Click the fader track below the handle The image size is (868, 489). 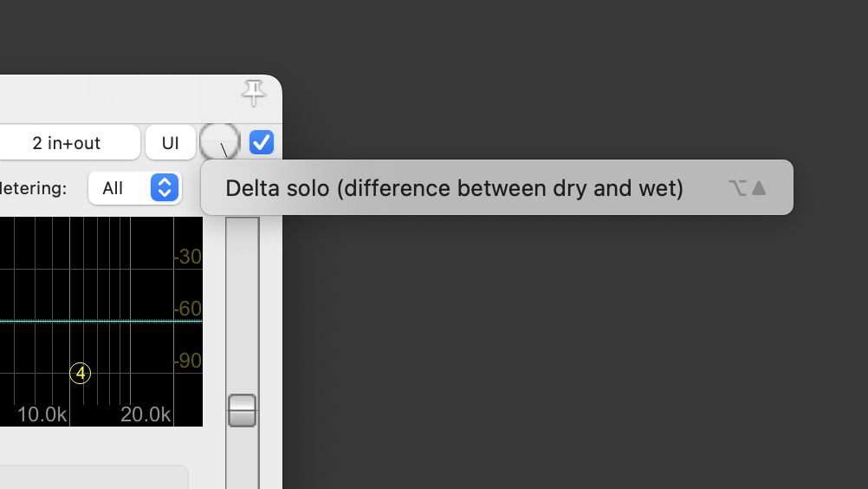pyautogui.click(x=242, y=458)
